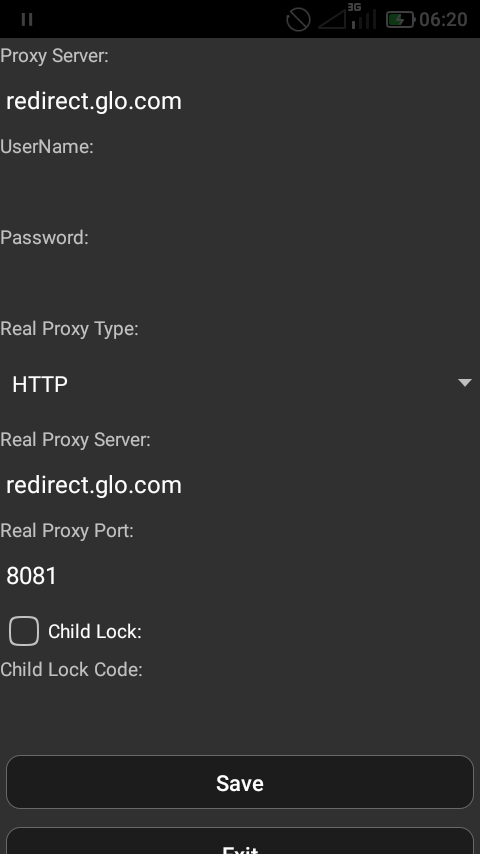The image size is (480, 854).
Task: Tap the Real Proxy Type label
Action: (69, 329)
